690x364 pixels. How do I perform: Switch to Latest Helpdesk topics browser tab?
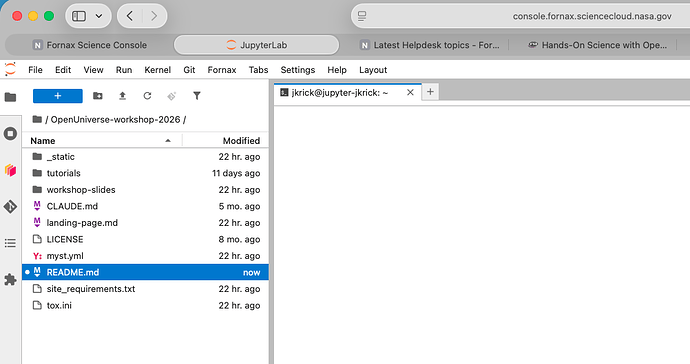click(x=429, y=45)
